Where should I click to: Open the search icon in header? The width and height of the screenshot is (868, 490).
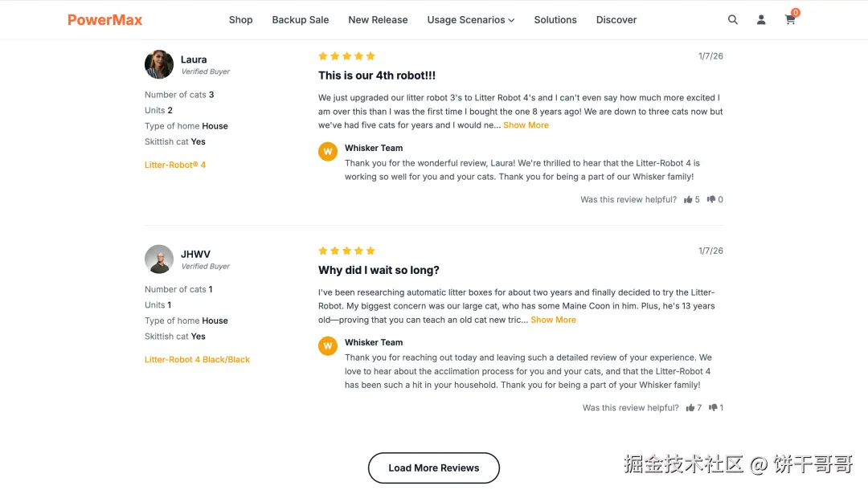tap(733, 20)
